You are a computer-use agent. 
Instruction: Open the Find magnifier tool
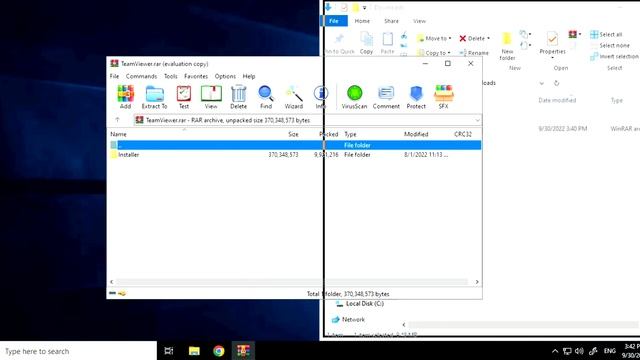[x=266, y=97]
